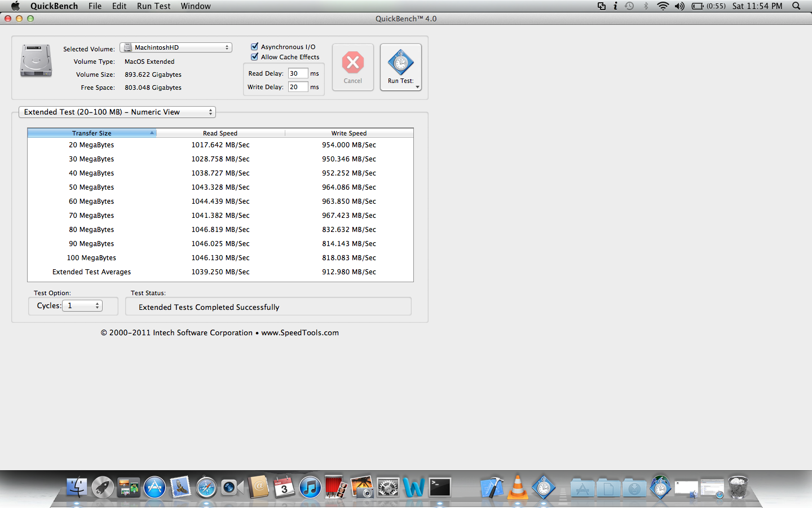The image size is (812, 508).
Task: Open Launchpad from the Dock
Action: [x=103, y=487]
